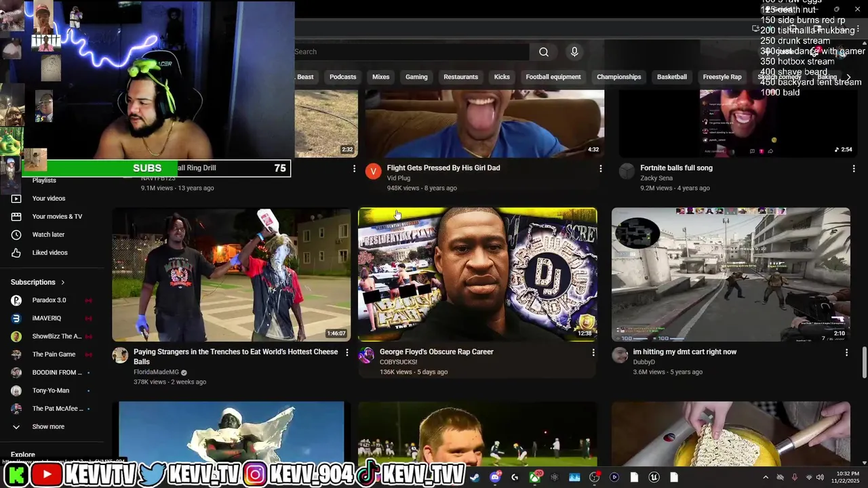The width and height of the screenshot is (868, 488).
Task: Show hidden system tray icons
Action: click(766, 477)
